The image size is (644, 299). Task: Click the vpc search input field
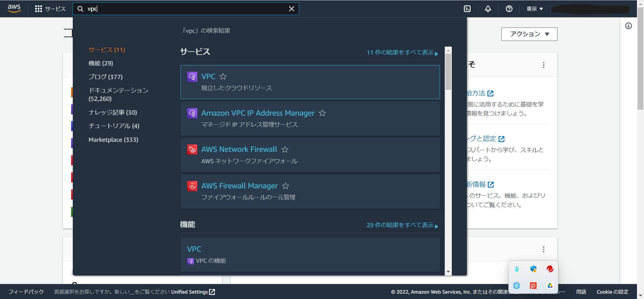coord(186,9)
